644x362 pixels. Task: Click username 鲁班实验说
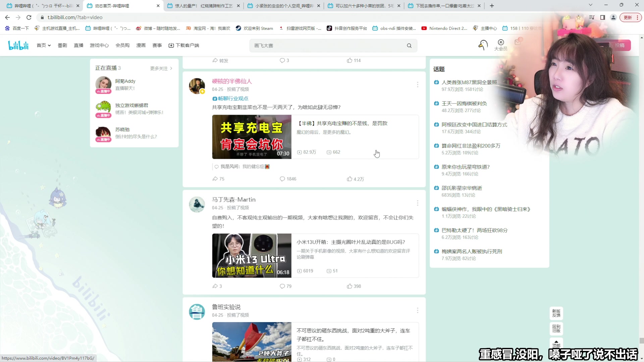pyautogui.click(x=226, y=307)
